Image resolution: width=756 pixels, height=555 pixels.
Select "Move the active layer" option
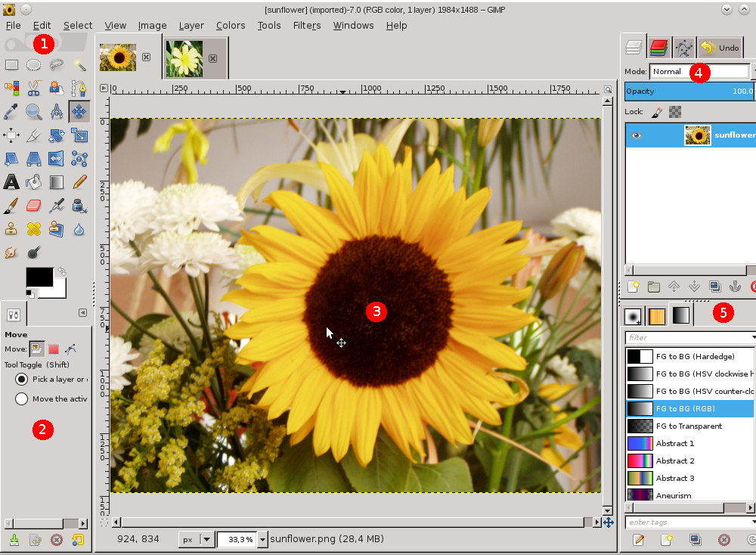tap(22, 398)
